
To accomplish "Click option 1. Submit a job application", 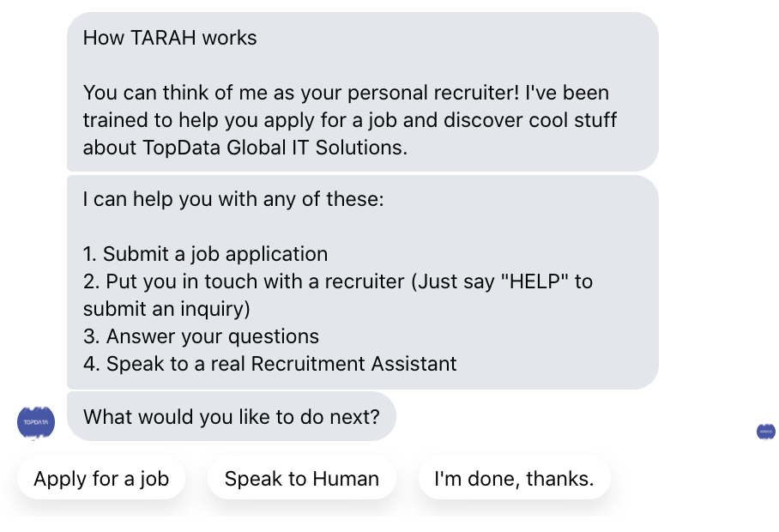I will tap(205, 254).
